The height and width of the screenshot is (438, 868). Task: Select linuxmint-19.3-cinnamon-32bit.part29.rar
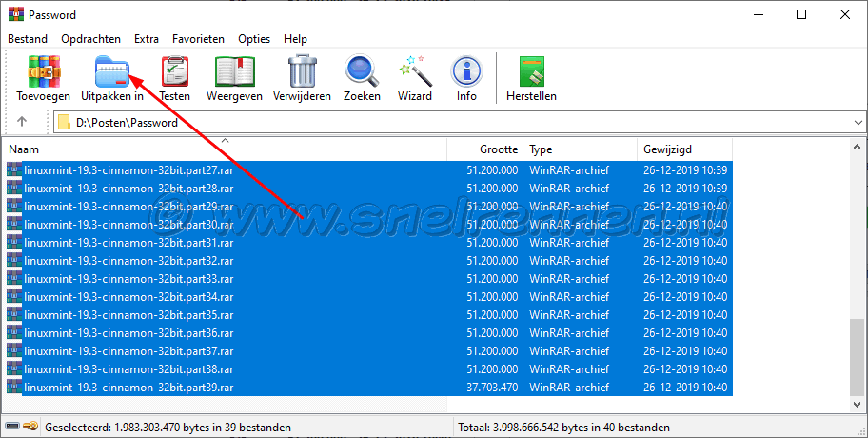click(128, 206)
